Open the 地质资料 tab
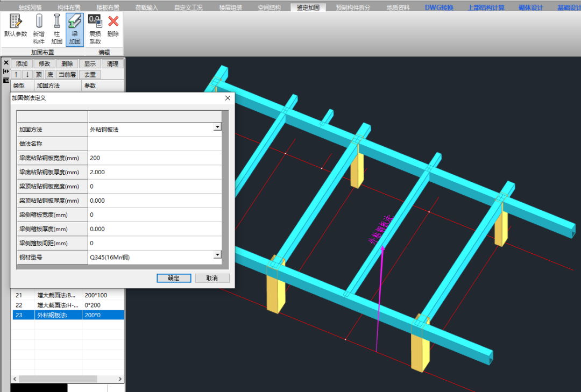The height and width of the screenshot is (392, 581). pyautogui.click(x=398, y=8)
